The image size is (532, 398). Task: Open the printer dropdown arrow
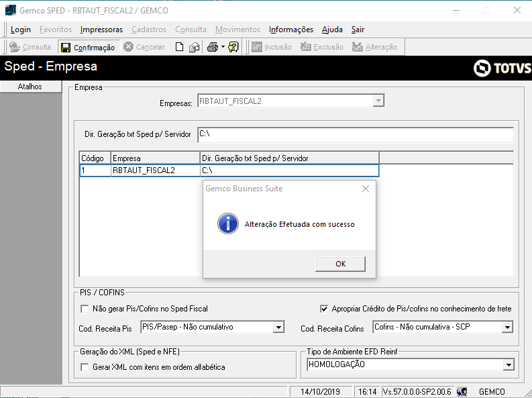(223, 47)
